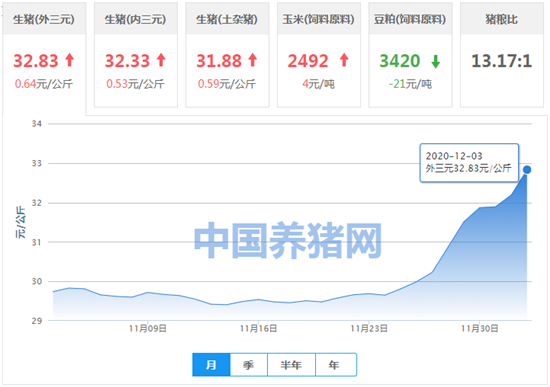
Task: Select the 月 time range button
Action: (x=211, y=365)
